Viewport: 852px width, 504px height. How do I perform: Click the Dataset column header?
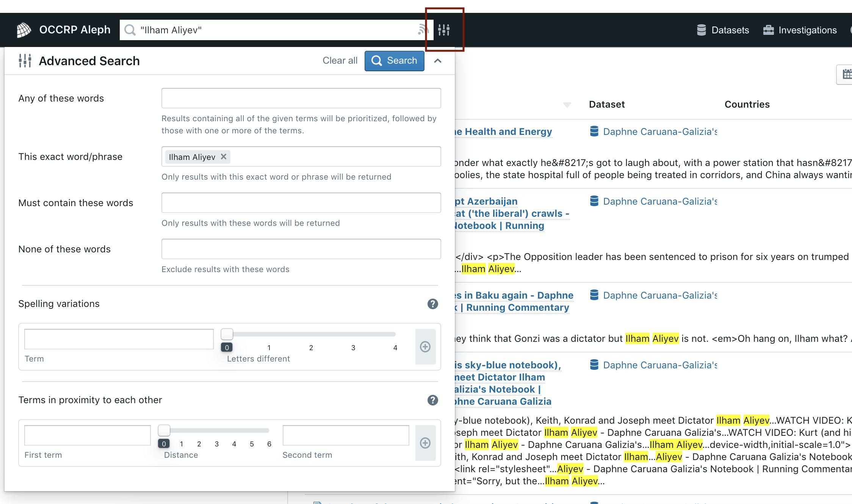[606, 105]
